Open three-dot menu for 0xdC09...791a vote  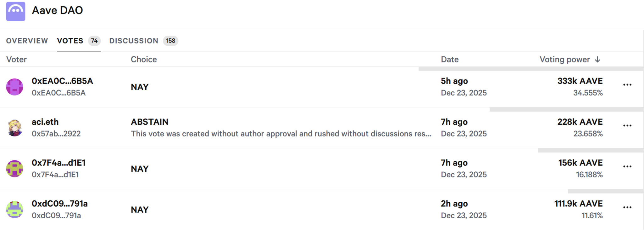pos(627,208)
